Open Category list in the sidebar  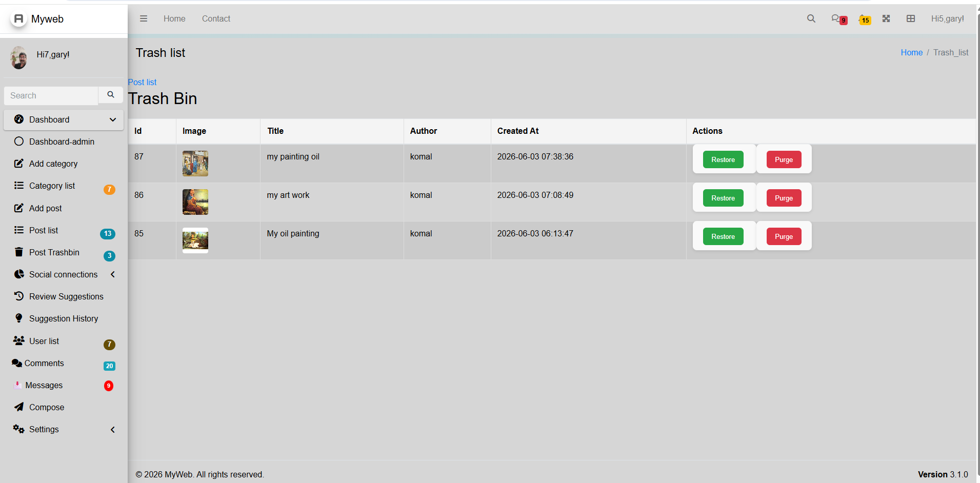coord(64,186)
